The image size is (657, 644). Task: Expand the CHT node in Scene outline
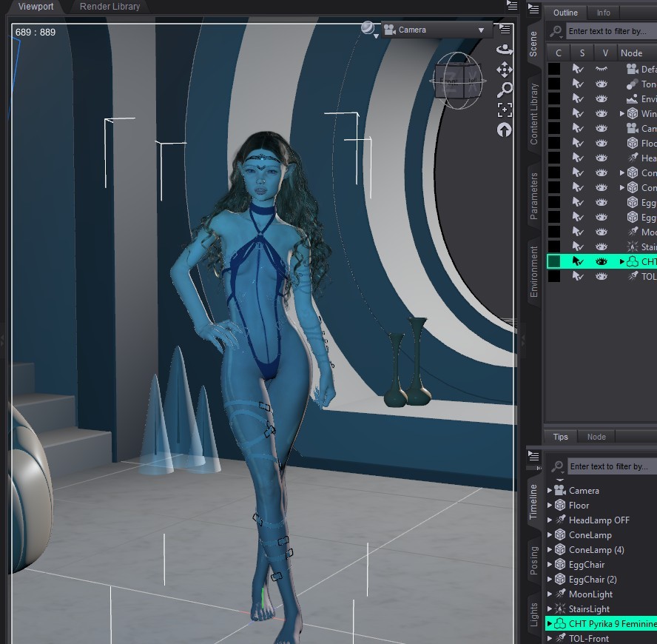point(622,261)
